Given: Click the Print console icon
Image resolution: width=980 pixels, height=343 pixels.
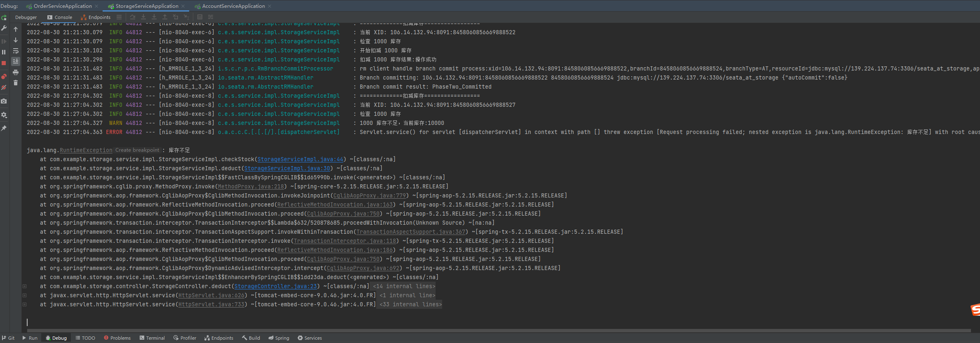Looking at the screenshot, I should pos(16,72).
